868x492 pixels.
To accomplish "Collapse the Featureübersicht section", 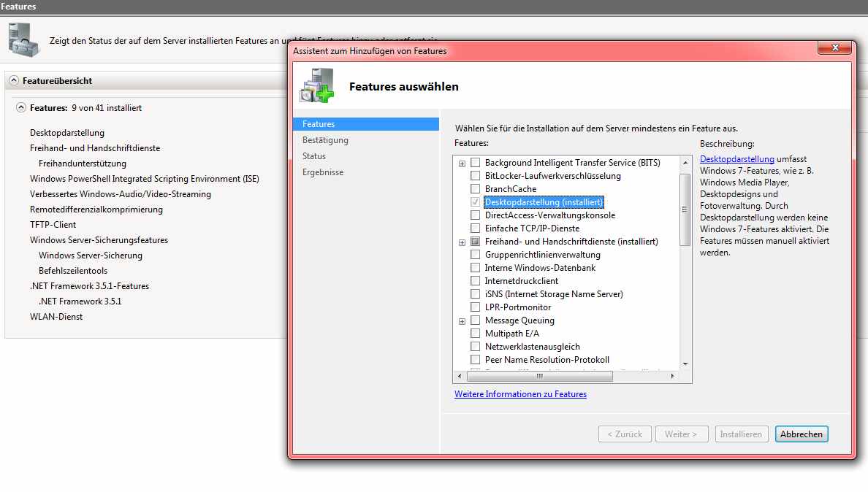I will click(x=14, y=81).
